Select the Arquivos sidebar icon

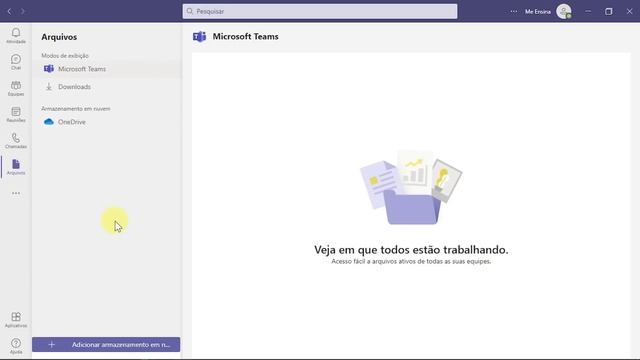pos(16,167)
